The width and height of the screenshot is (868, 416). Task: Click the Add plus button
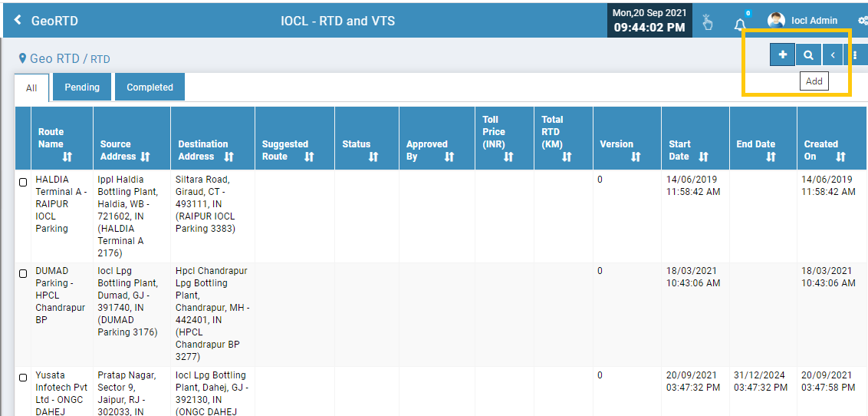(782, 54)
